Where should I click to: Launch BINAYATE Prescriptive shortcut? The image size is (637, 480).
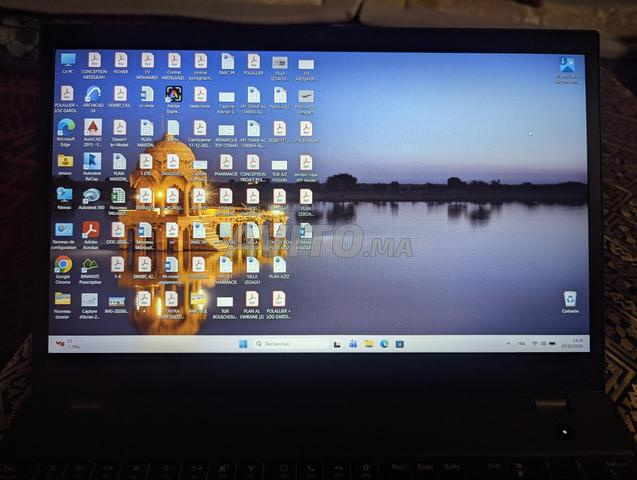coord(90,271)
